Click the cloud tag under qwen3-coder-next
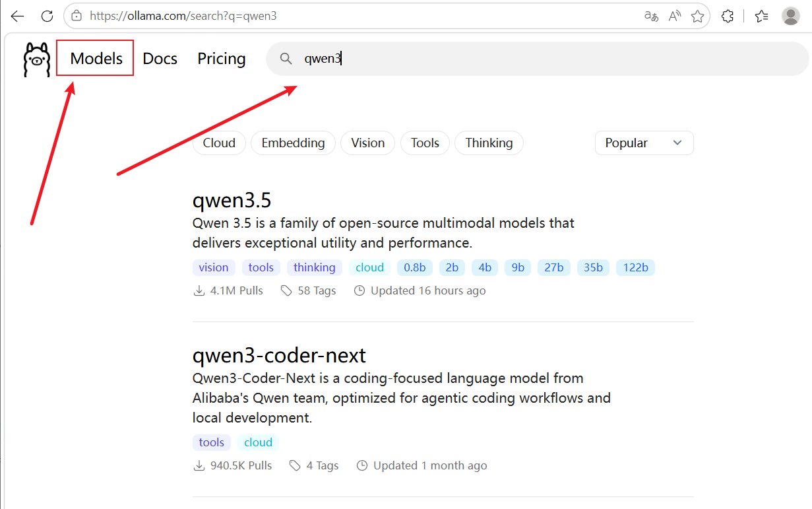 click(259, 442)
